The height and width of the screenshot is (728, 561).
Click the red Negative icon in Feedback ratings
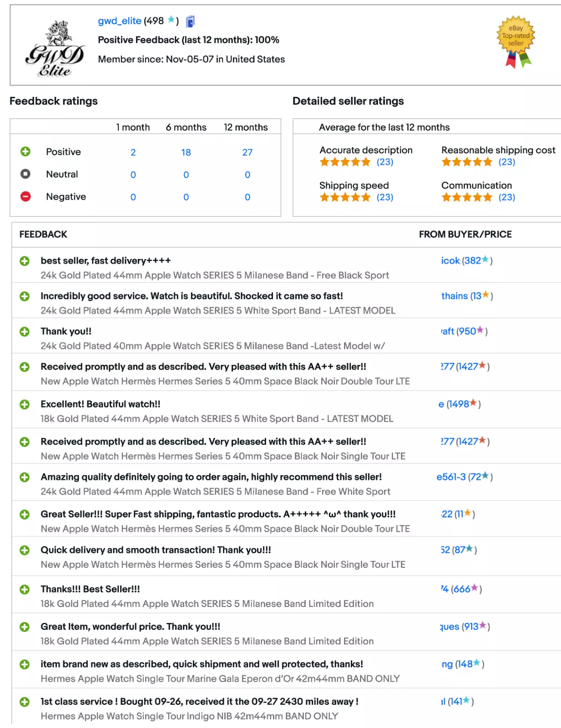[x=25, y=196]
